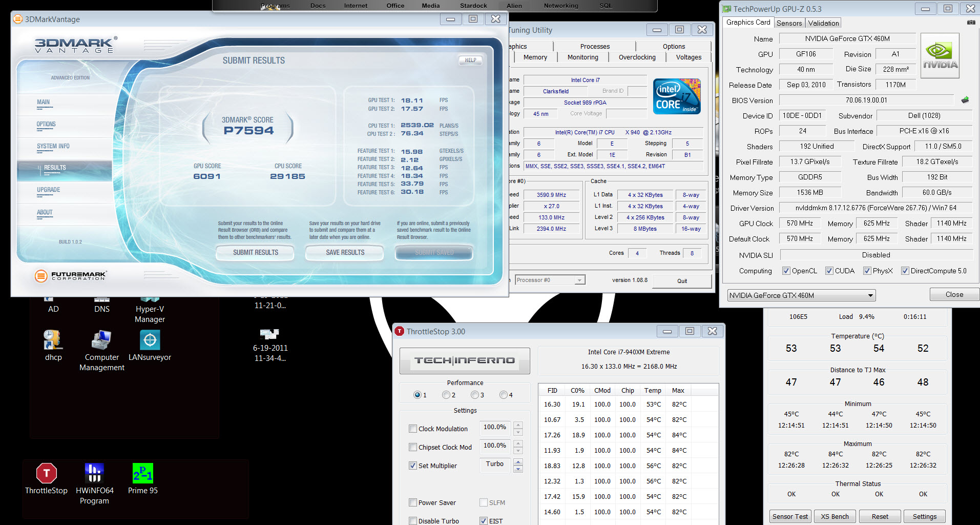980x525 pixels.
Task: Increase the Clock Modulation percentage stepper
Action: (x=518, y=425)
